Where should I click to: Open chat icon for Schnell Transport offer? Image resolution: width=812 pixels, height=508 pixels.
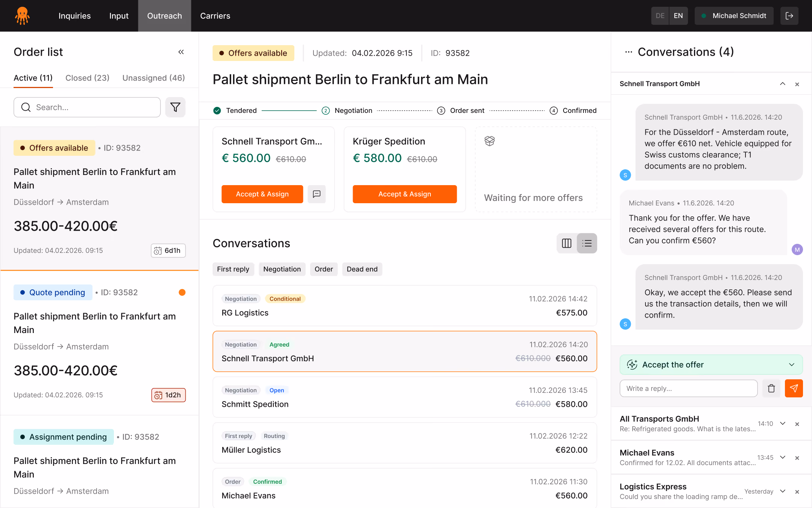click(317, 194)
